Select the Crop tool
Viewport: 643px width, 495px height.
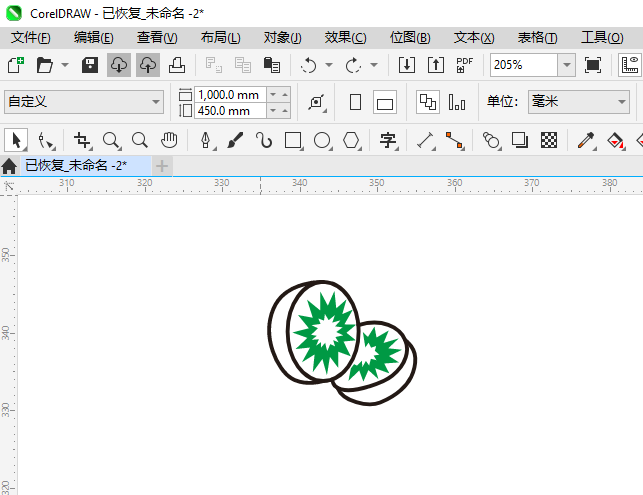[x=82, y=140]
